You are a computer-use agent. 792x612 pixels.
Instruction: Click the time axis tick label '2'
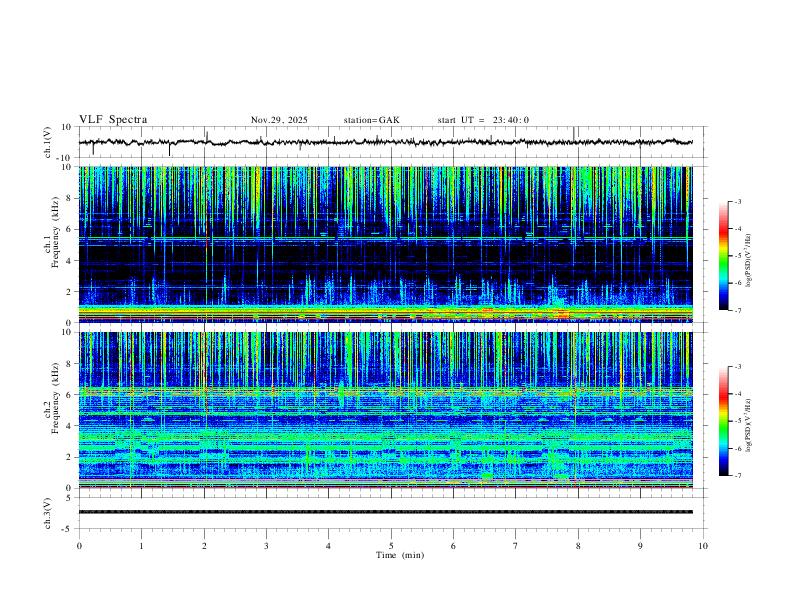[204, 546]
